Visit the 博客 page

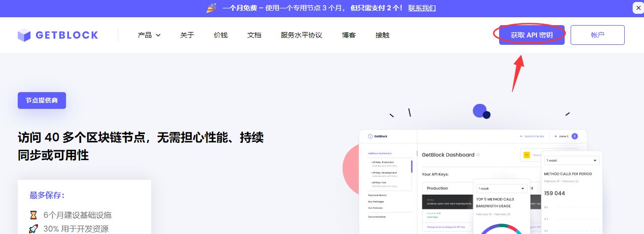(x=349, y=35)
